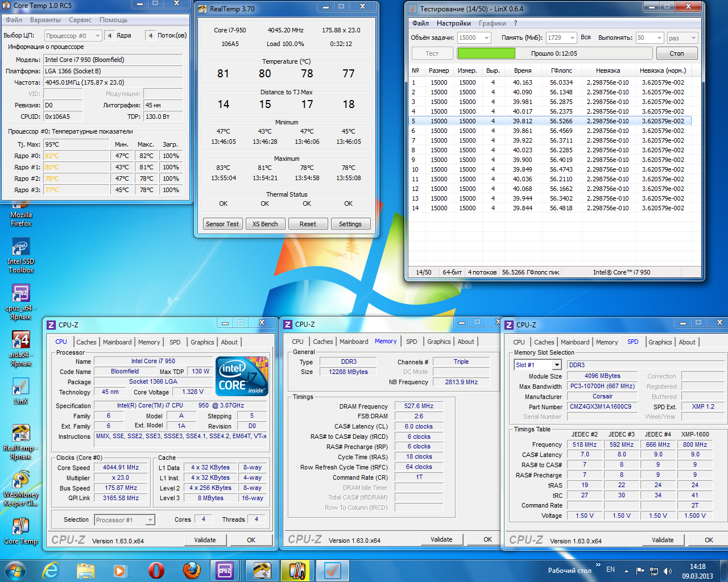Open the Windows Start menu orb
Viewport: 728px width, 582px height.
point(15,570)
